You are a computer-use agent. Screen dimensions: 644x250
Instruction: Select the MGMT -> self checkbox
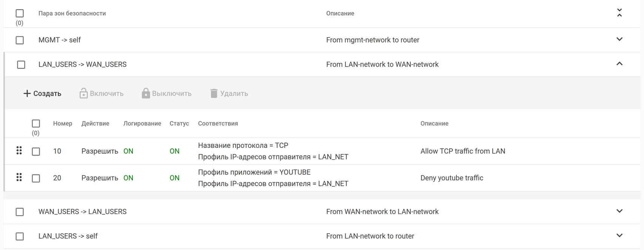click(x=20, y=40)
